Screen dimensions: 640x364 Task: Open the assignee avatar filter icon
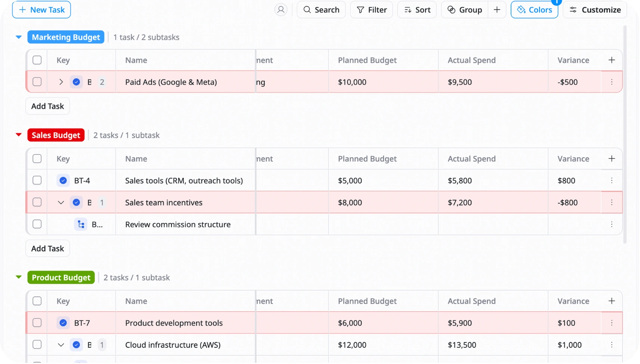281,10
